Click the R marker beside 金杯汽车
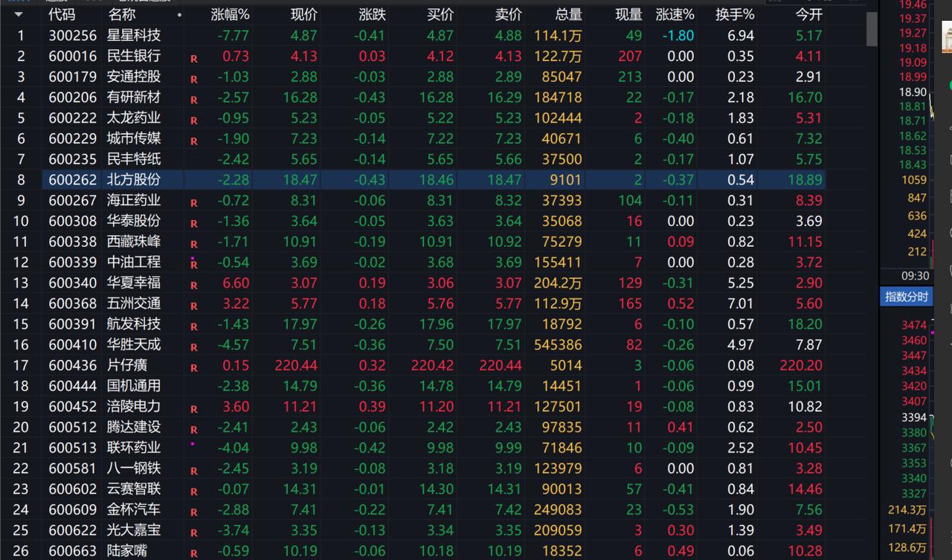This screenshot has height=560, width=952. point(194,512)
